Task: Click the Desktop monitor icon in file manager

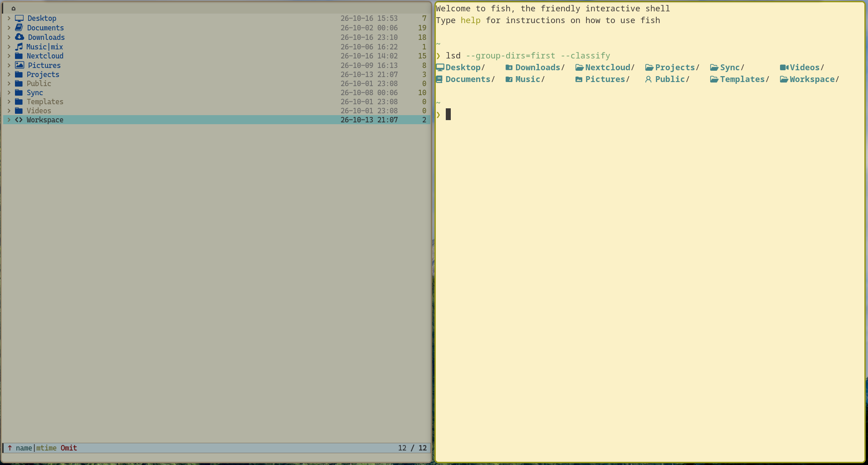Action: [19, 19]
